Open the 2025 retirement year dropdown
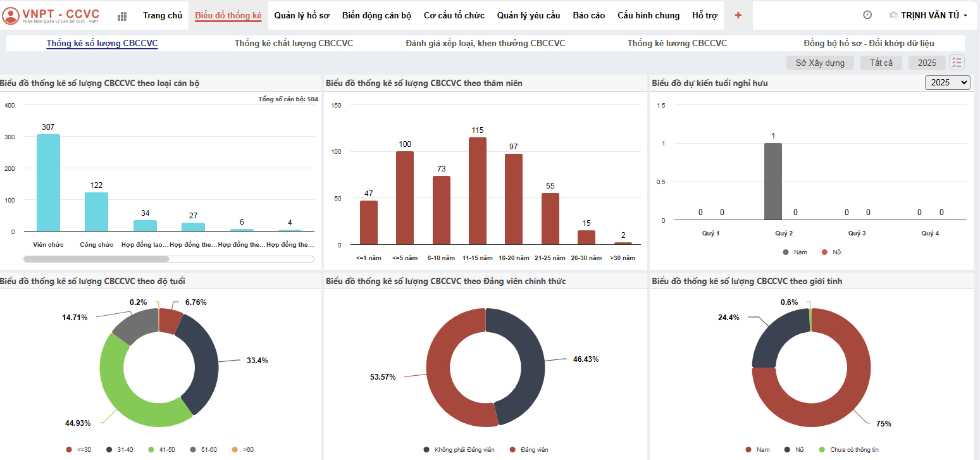Screen dimensions: 980x460 947,82
